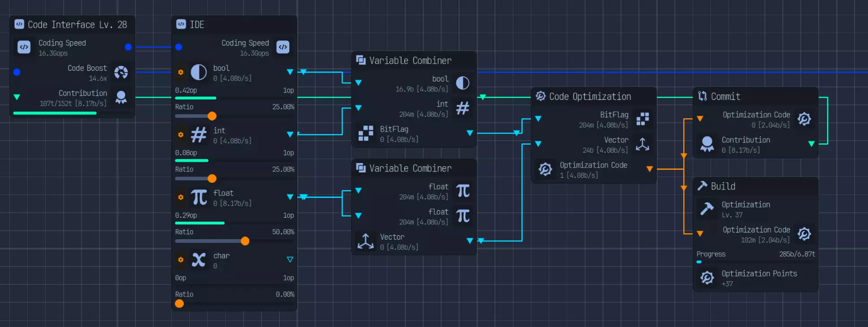Click the int input port on Variable Combiner
Screen dimensions: 868x327
click(x=359, y=108)
